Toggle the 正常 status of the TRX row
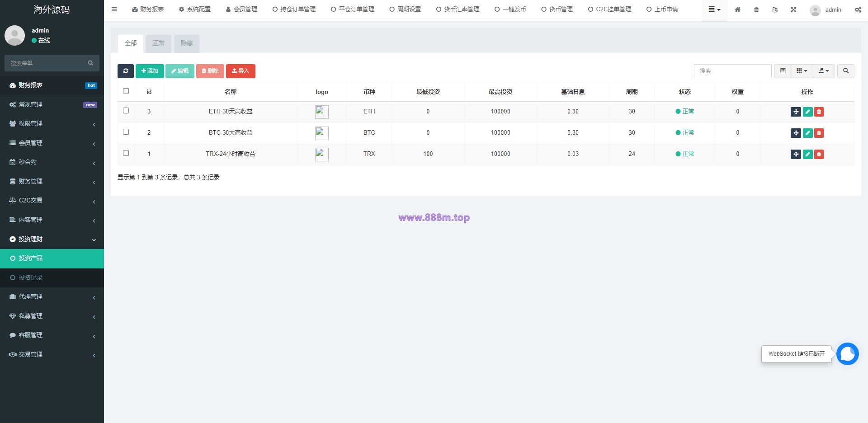 point(685,154)
